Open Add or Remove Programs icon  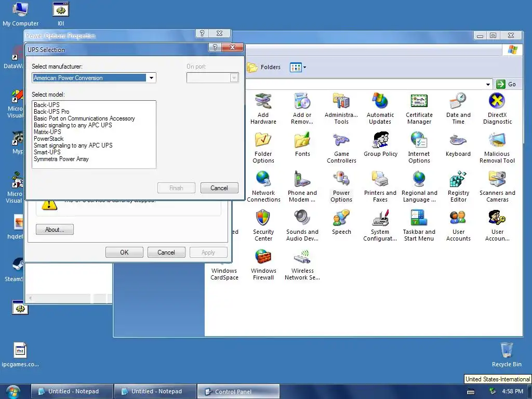[x=302, y=109]
